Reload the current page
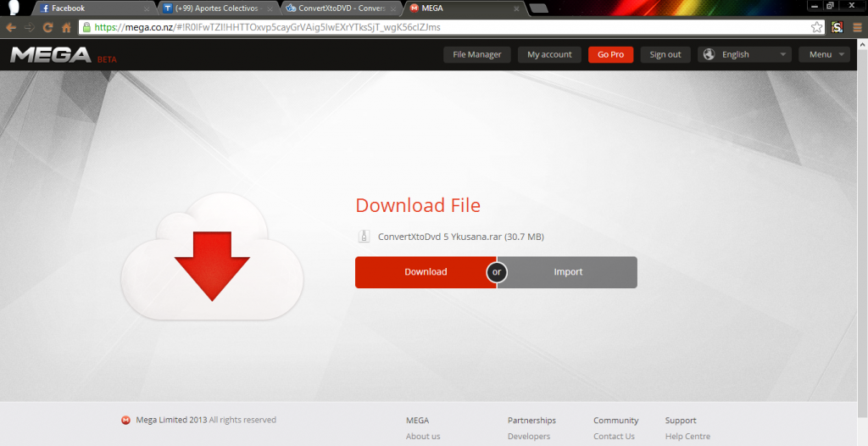868x446 pixels. [x=48, y=27]
